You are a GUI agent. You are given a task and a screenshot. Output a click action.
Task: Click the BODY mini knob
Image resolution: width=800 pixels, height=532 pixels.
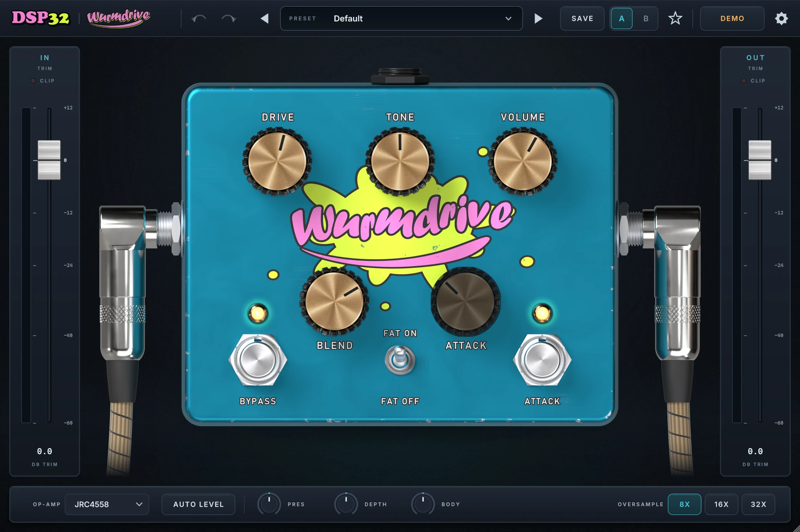click(423, 504)
